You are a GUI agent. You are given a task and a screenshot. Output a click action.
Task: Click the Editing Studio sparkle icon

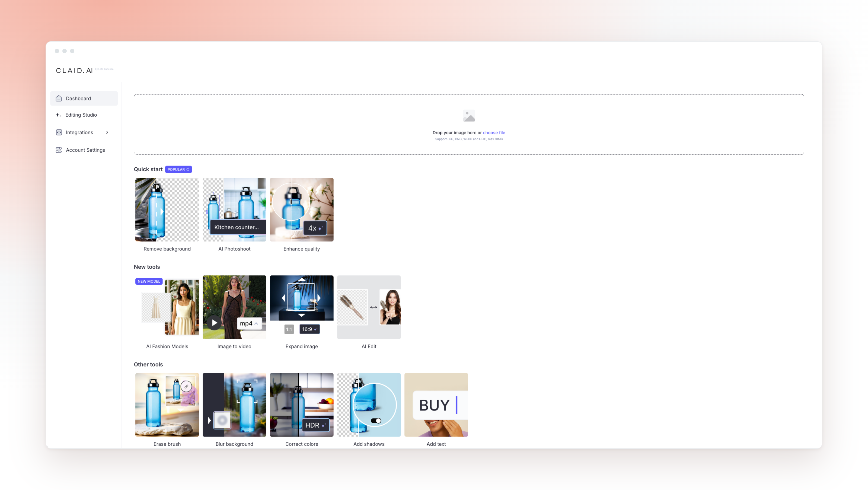pyautogui.click(x=58, y=115)
